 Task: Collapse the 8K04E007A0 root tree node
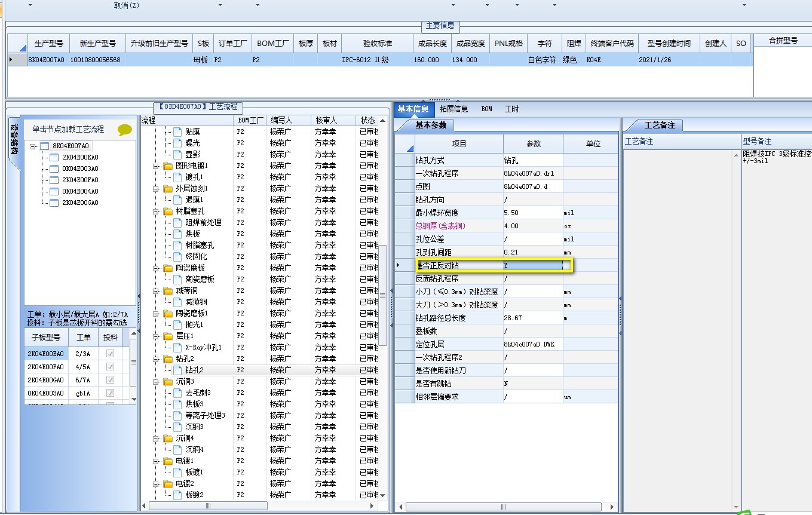point(33,146)
